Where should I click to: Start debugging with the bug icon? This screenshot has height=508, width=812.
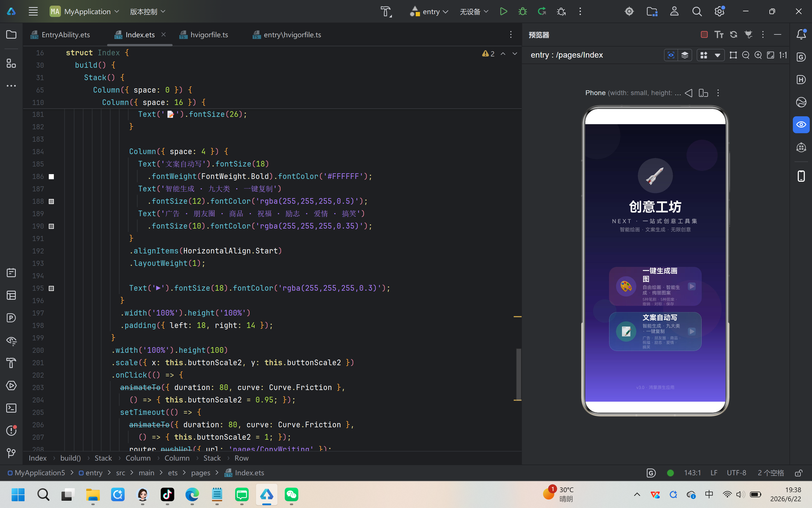[522, 11]
